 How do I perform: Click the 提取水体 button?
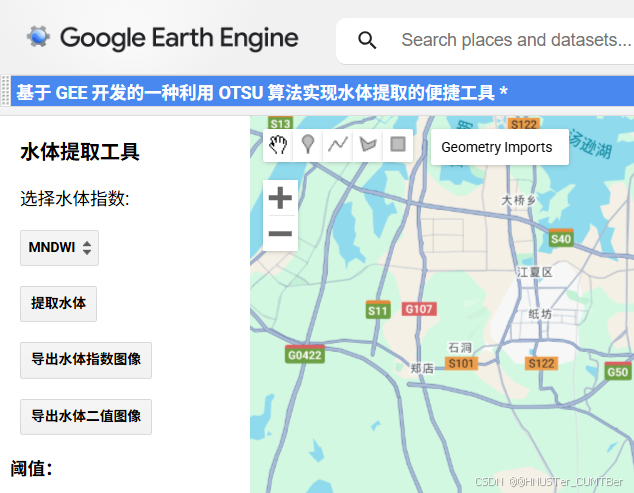59,304
